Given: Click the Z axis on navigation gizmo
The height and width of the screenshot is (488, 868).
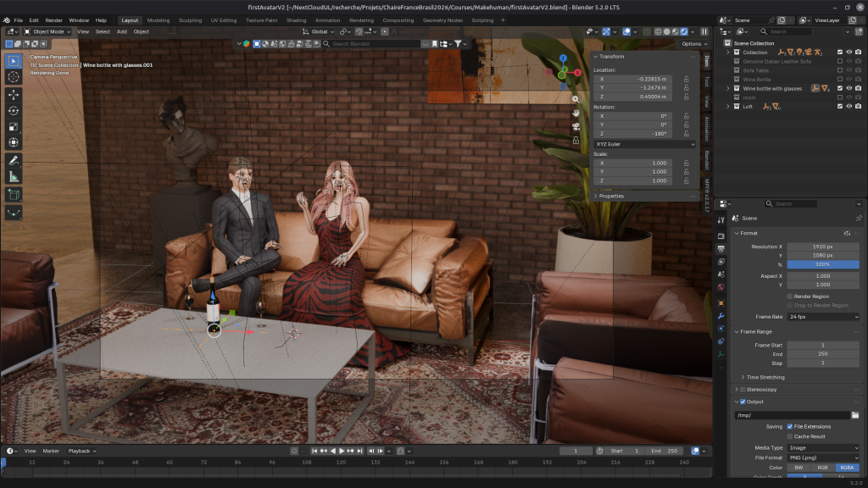Looking at the screenshot, I should pos(563,58).
